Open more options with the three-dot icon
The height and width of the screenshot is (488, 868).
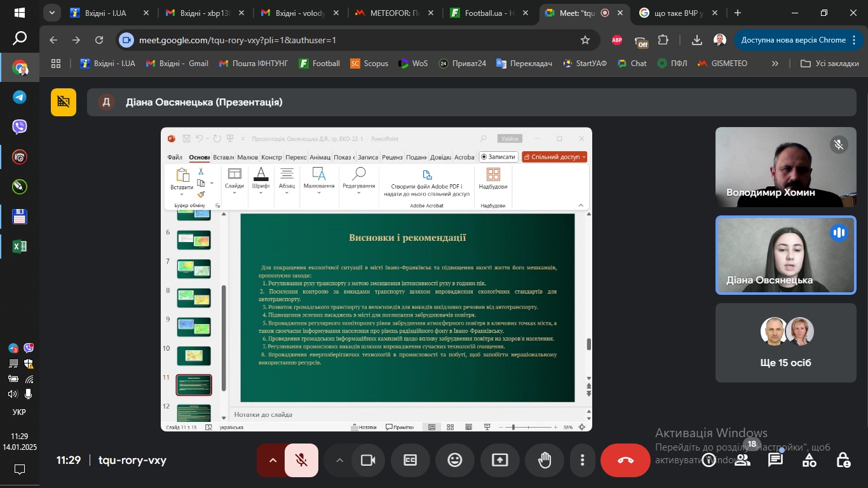[581, 460]
